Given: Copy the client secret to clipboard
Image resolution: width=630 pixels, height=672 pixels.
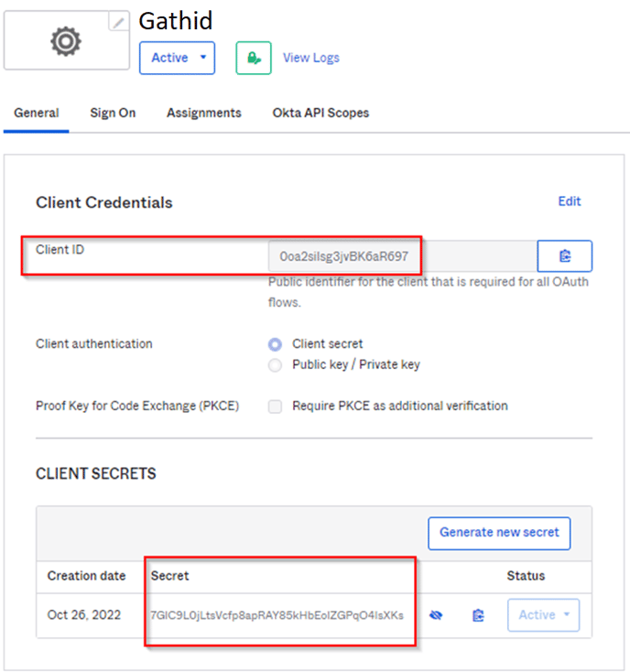Looking at the screenshot, I should (478, 615).
